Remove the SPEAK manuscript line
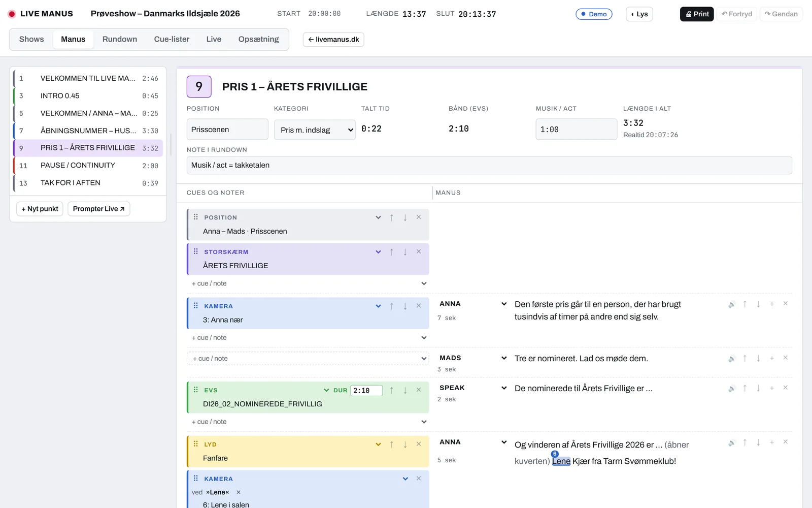 click(x=785, y=388)
